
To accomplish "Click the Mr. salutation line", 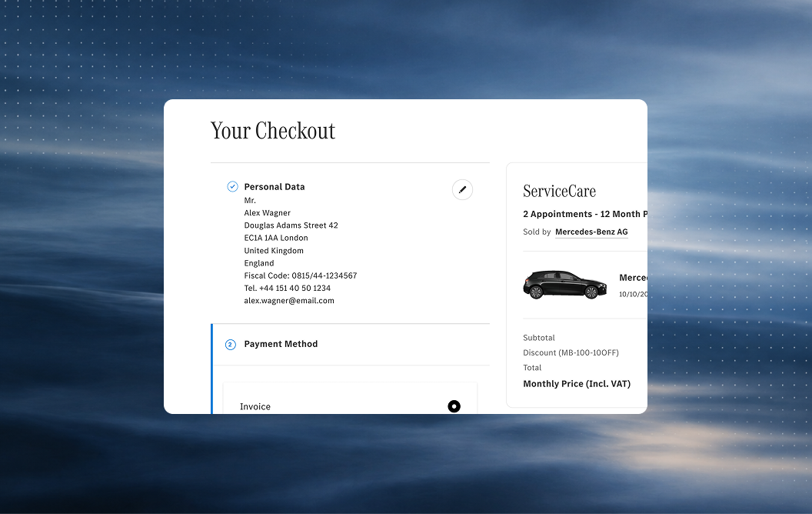I will coord(250,201).
